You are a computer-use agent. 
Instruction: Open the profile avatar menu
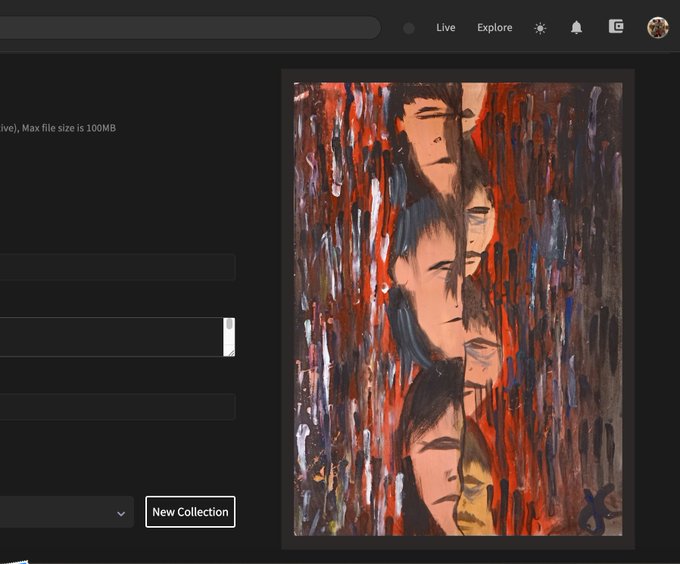coord(657,28)
